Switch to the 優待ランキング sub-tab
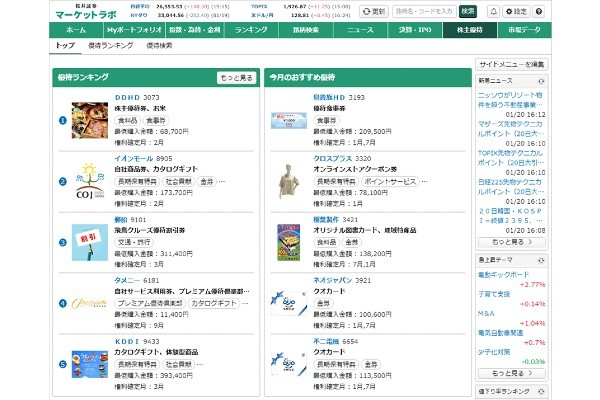This screenshot has height=400, width=600. tap(111, 46)
